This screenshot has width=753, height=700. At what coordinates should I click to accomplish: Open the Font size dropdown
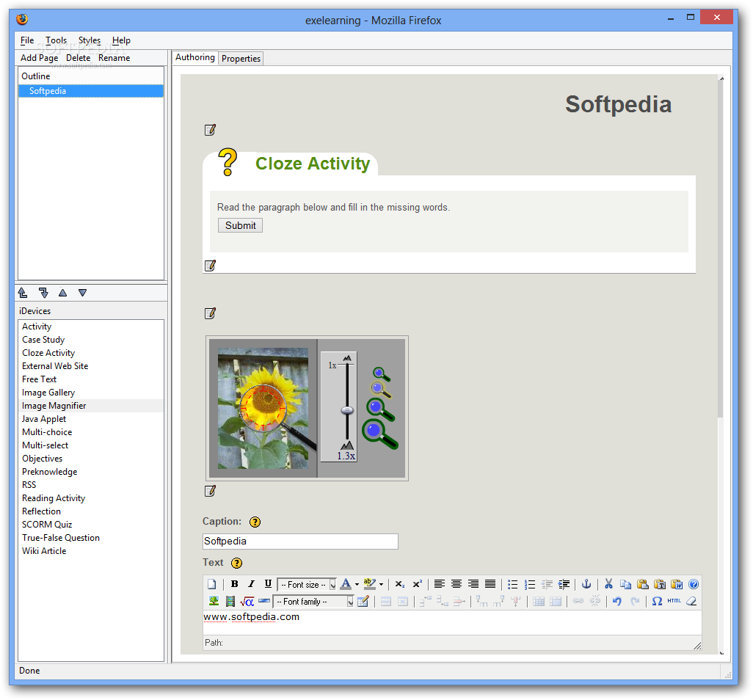click(306, 584)
